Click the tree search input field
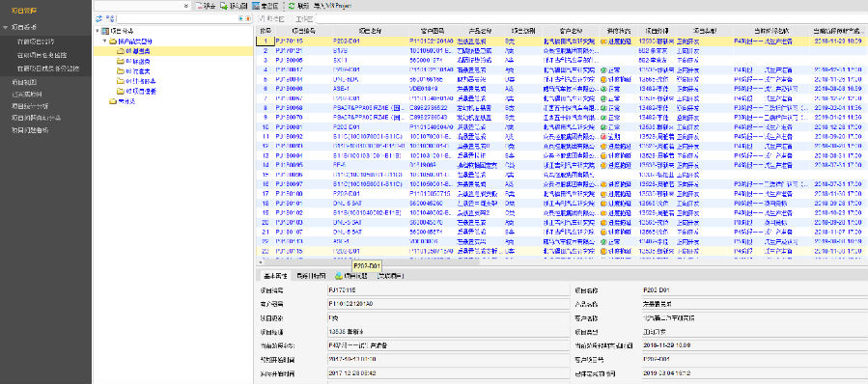The width and height of the screenshot is (868, 384). tap(177, 18)
